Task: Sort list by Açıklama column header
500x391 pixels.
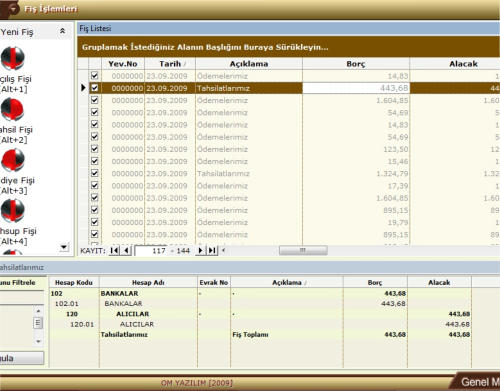Action: [x=249, y=64]
